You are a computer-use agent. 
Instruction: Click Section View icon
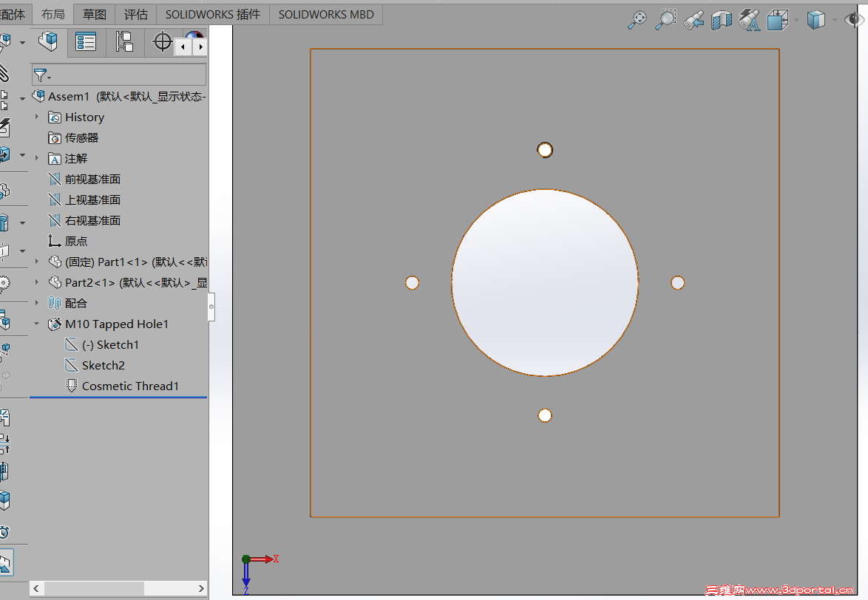pos(722,21)
